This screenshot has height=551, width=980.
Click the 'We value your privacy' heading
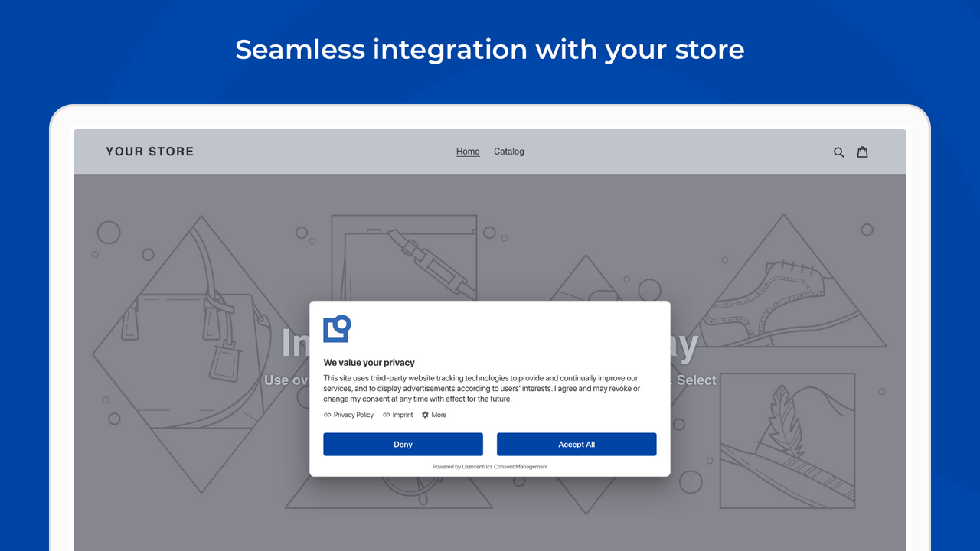click(x=369, y=363)
